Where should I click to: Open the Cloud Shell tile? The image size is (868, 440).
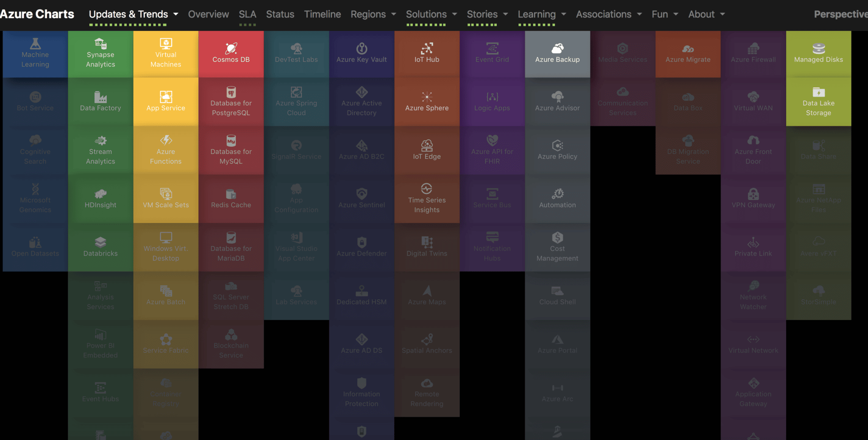(557, 295)
